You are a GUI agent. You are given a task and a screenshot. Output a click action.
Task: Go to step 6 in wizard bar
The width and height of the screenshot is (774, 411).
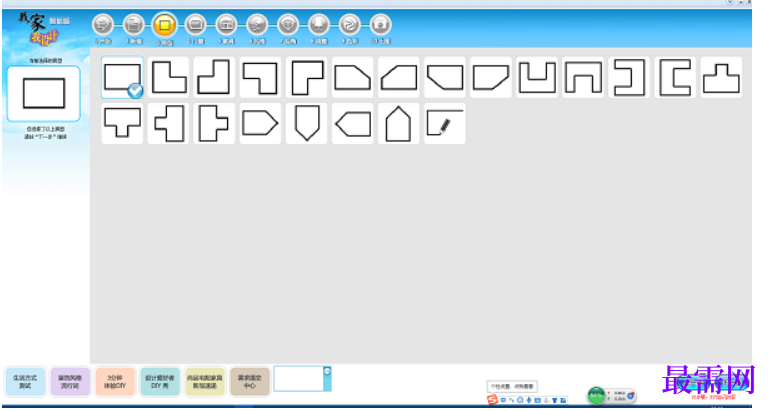[257, 24]
